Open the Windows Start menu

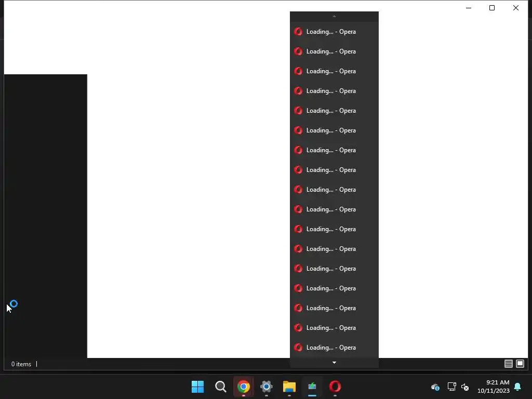[197, 387]
